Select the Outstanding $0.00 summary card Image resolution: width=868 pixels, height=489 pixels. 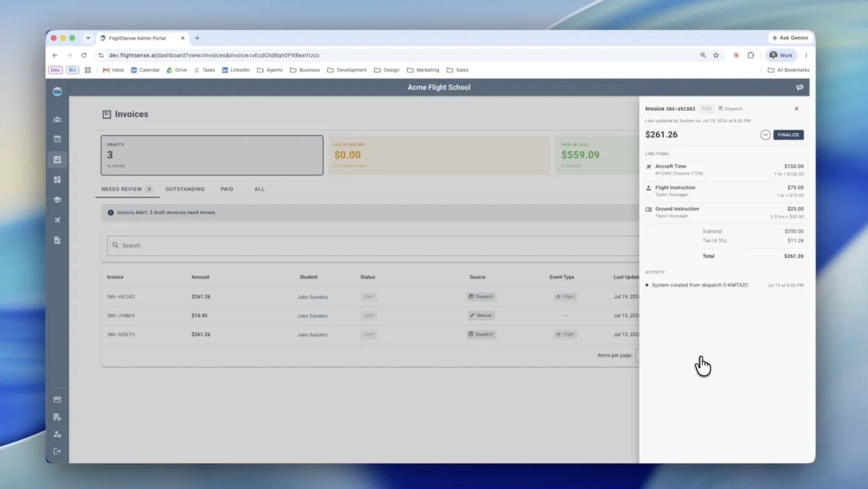[x=439, y=155]
